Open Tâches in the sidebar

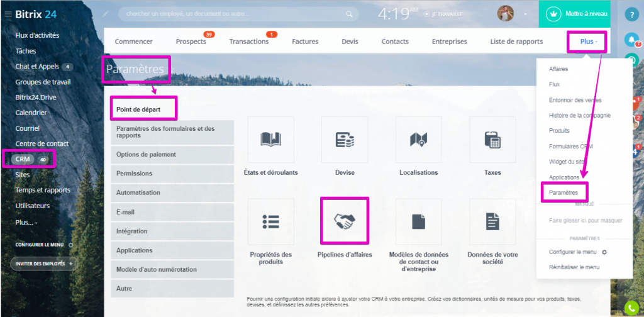pyautogui.click(x=25, y=51)
